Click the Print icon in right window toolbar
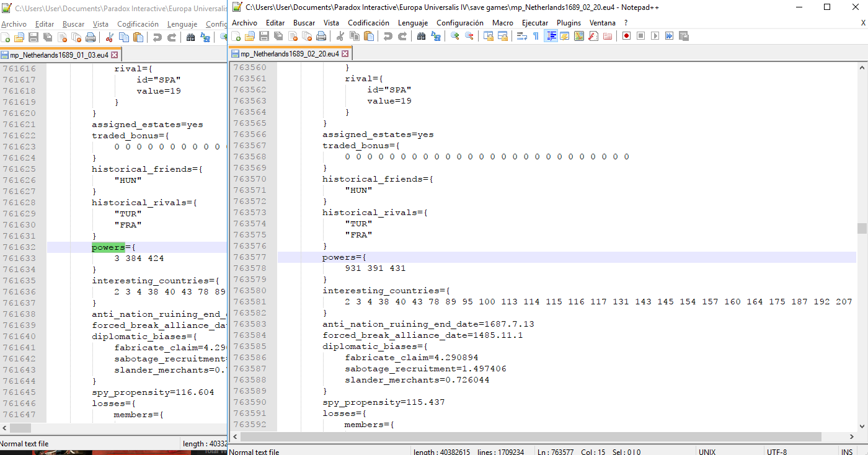Viewport: 868px width, 455px height. (321, 36)
